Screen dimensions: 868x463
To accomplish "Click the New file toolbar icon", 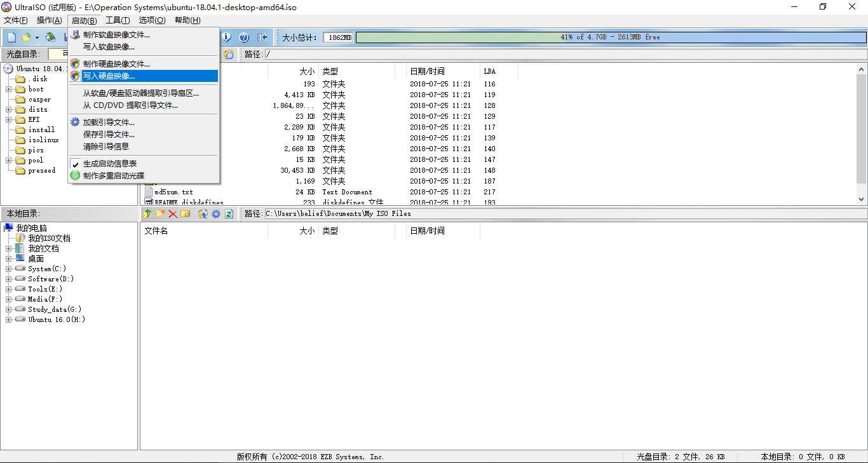I will [x=11, y=37].
